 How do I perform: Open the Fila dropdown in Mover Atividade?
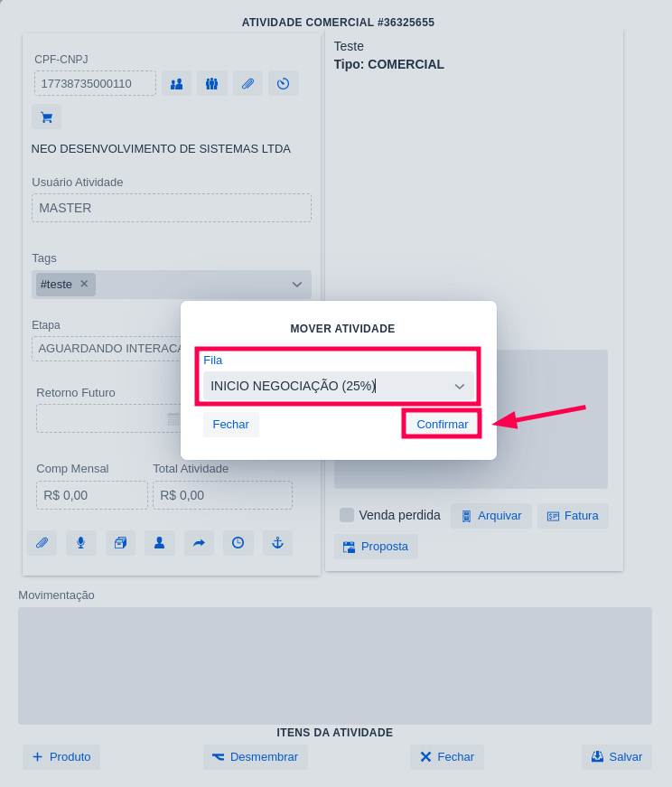point(338,386)
